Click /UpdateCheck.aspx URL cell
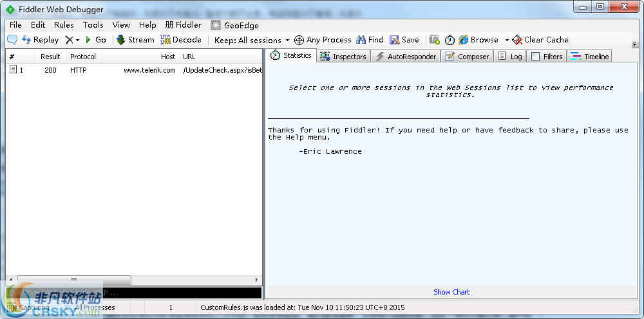 [x=222, y=70]
